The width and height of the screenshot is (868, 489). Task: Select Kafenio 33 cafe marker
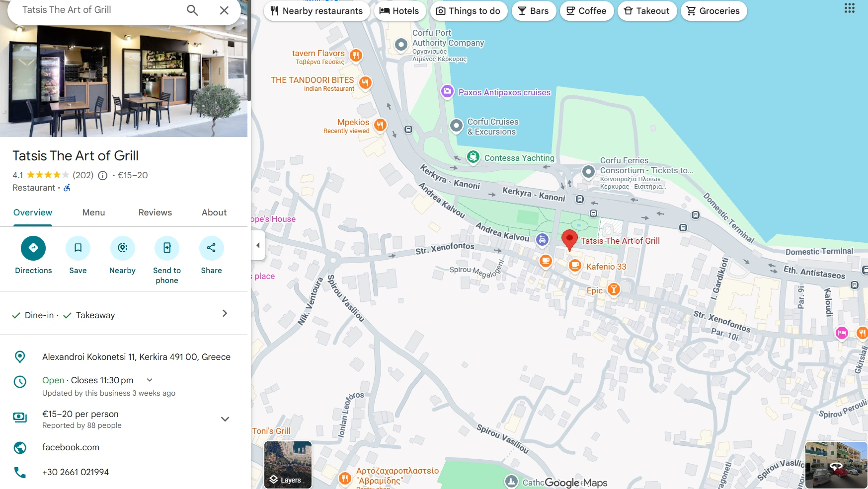[575, 266]
